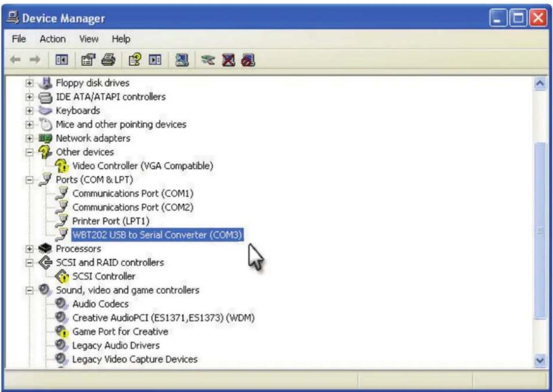Open the View menu
553x392 pixels.
pos(88,39)
